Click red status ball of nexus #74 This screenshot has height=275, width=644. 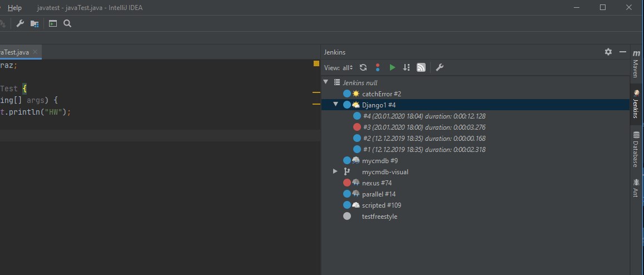click(x=347, y=183)
